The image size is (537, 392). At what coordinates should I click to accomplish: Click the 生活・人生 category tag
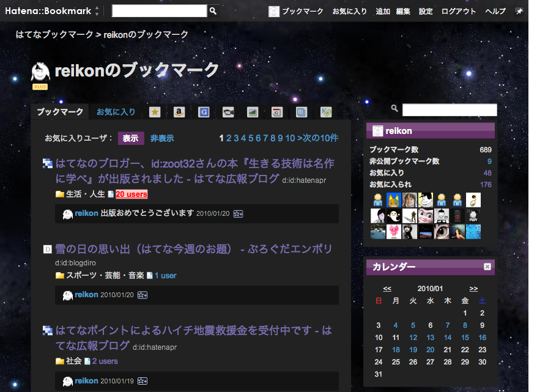pyautogui.click(x=85, y=194)
